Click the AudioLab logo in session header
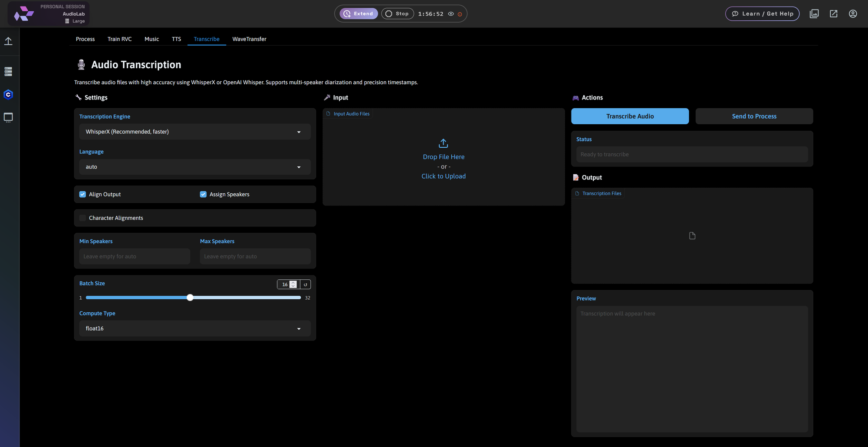Viewport: 868px width, 447px height. [24, 14]
